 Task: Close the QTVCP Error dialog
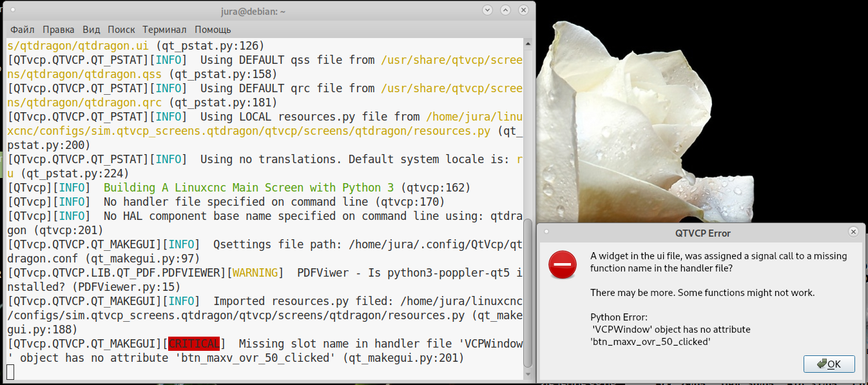point(853,232)
